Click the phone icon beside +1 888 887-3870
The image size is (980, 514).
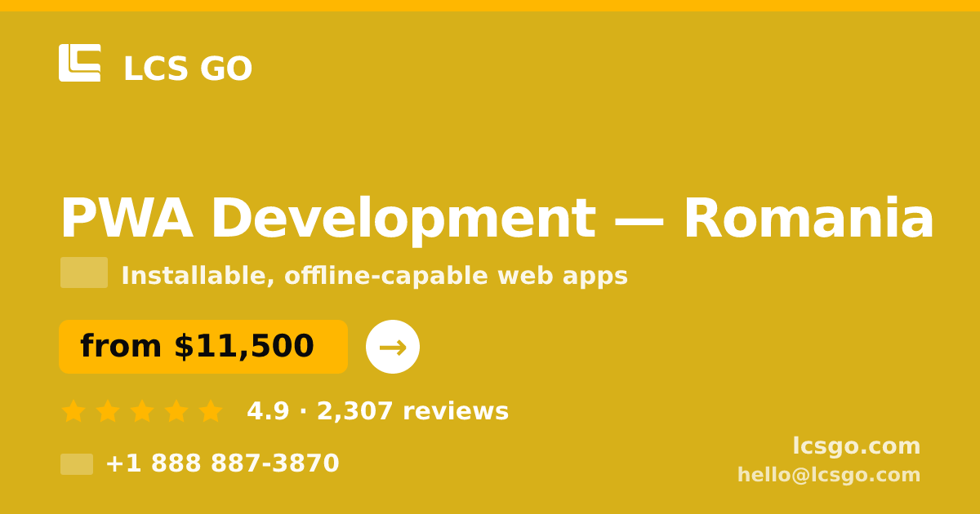pyautogui.click(x=77, y=464)
